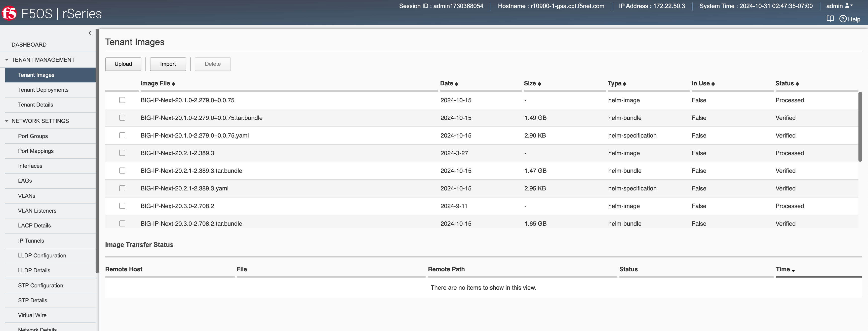Sort transfer status by Time
Image resolution: width=868 pixels, height=331 pixels.
point(785,269)
